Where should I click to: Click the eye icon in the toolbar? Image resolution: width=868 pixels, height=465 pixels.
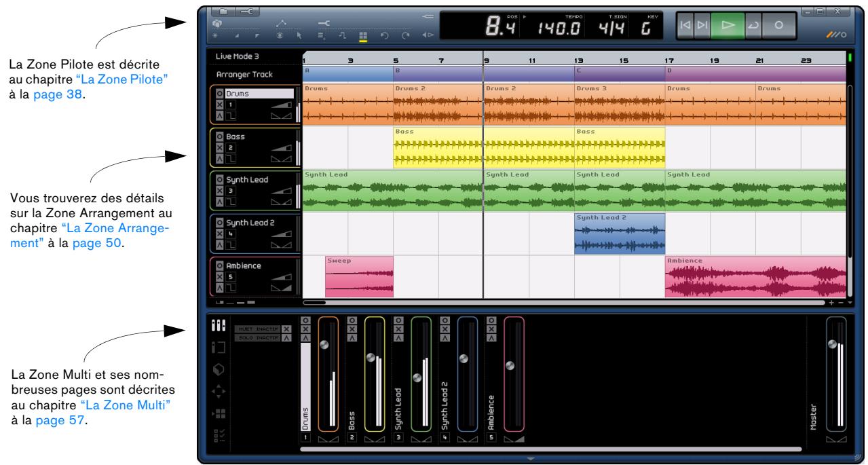tap(279, 37)
